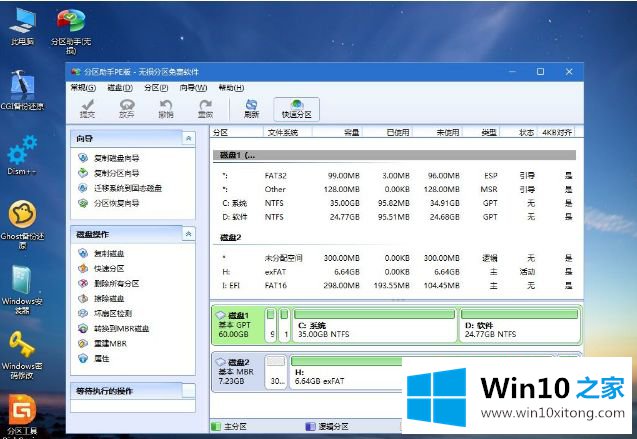The height and width of the screenshot is (439, 637).
Task: Collapse the 向导 sidebar panel
Action: (188, 138)
